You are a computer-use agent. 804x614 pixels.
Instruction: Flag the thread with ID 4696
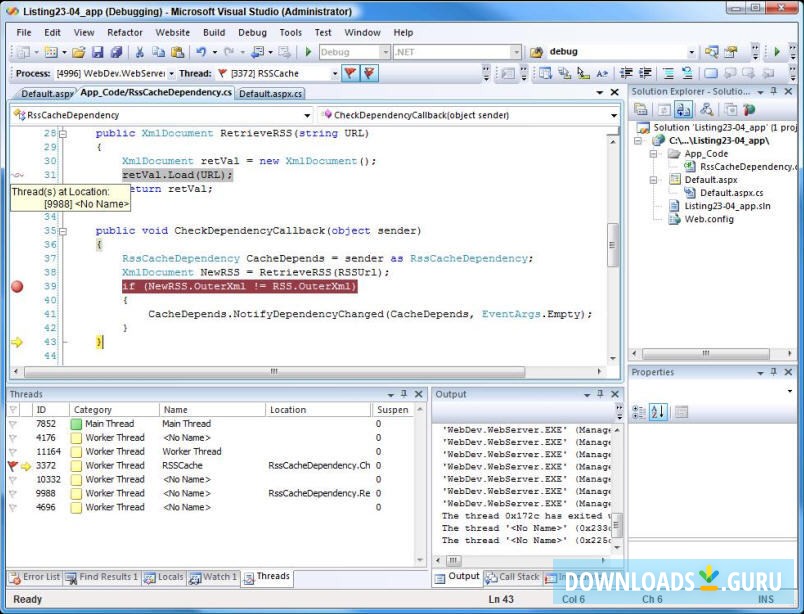(13, 507)
